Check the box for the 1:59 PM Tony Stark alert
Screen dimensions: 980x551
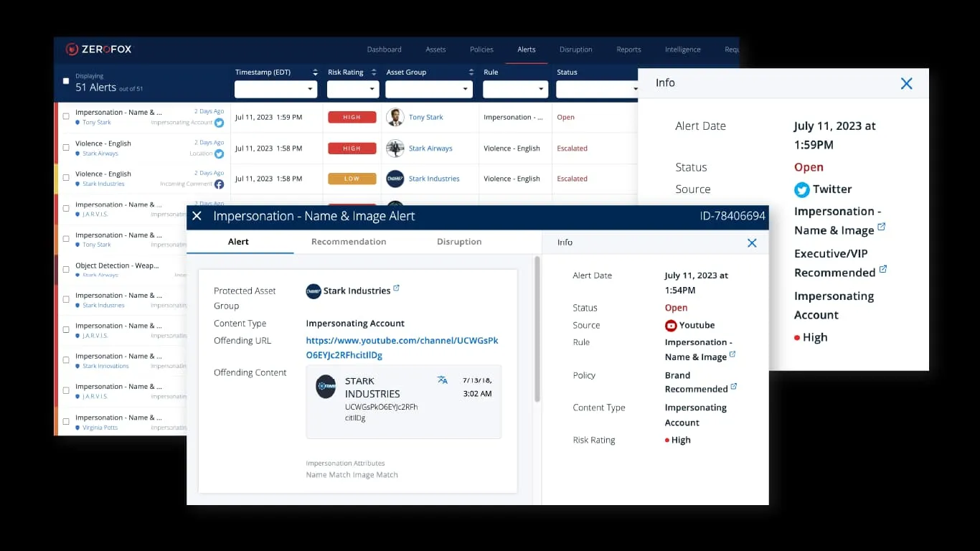pos(66,117)
